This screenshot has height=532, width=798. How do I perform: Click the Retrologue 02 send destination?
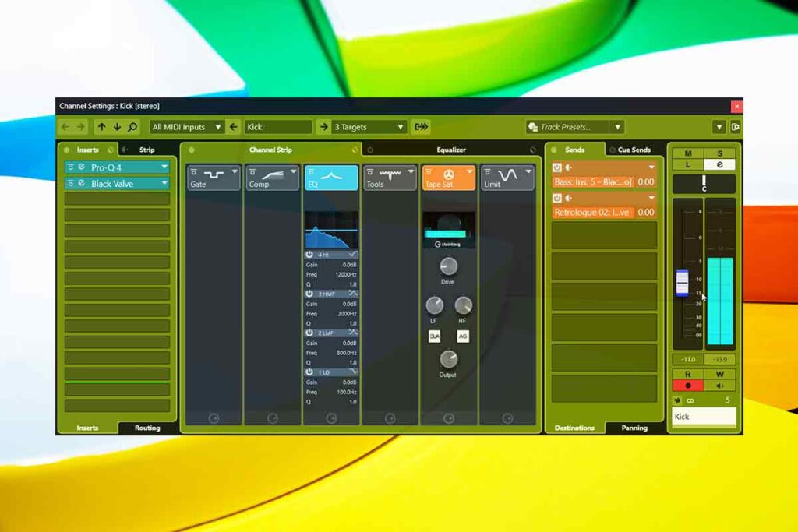[x=593, y=212]
